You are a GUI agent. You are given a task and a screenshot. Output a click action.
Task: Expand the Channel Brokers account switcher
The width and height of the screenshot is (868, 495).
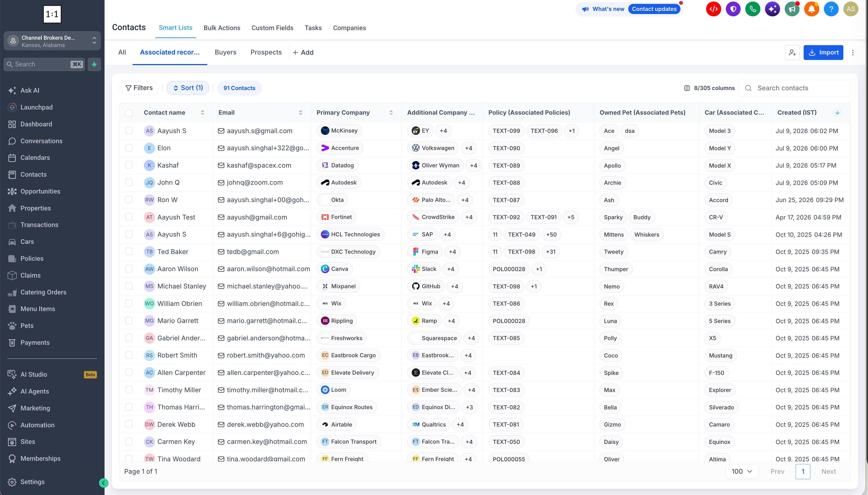52,41
